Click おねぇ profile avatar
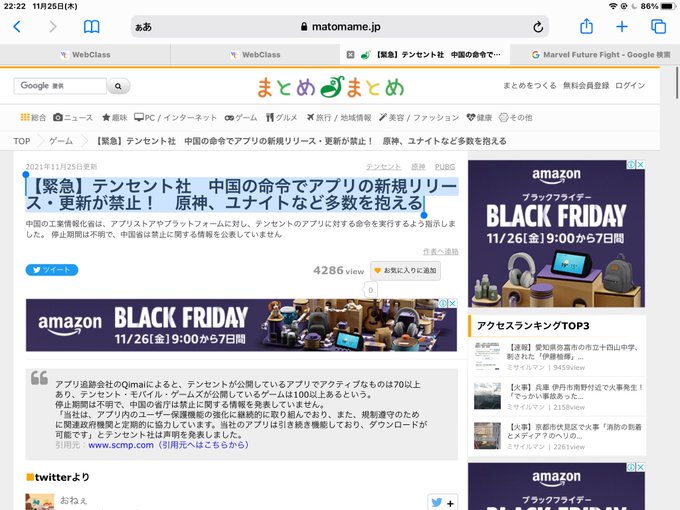The height and width of the screenshot is (510, 680). click(39, 502)
